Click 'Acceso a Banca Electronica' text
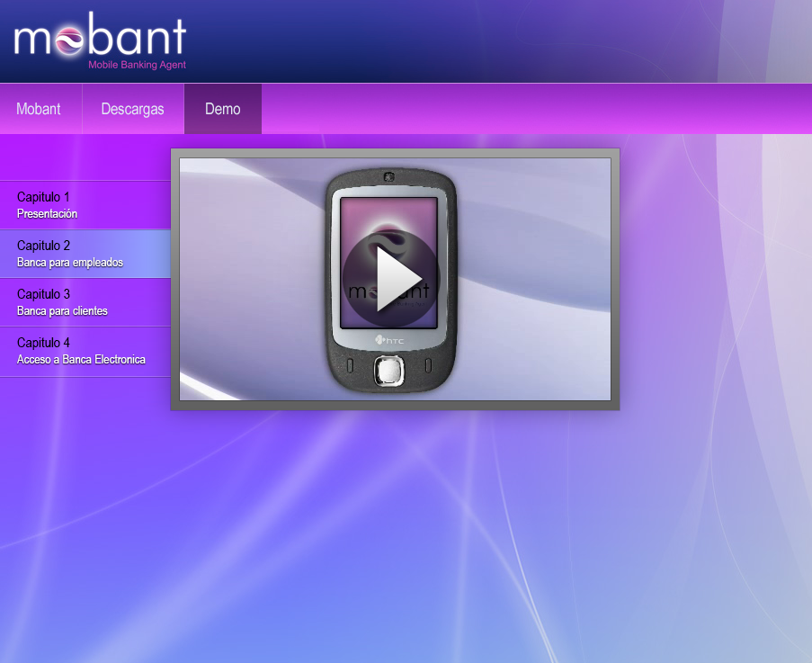This screenshot has height=663, width=812. (x=81, y=360)
